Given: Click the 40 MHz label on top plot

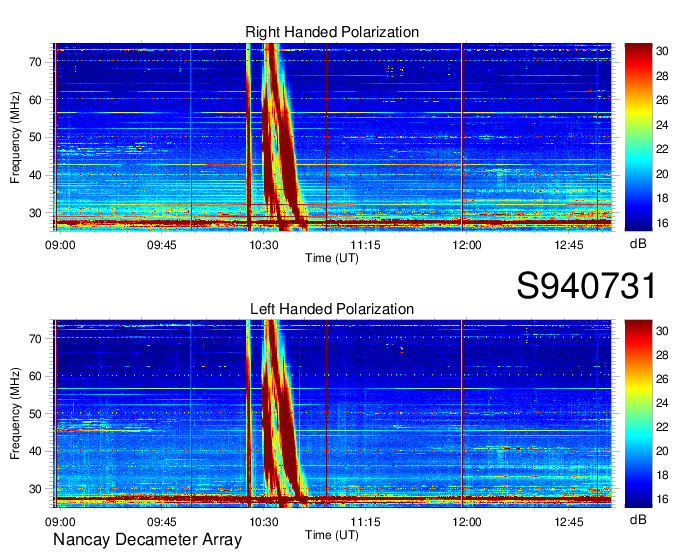Looking at the screenshot, I should [36, 176].
